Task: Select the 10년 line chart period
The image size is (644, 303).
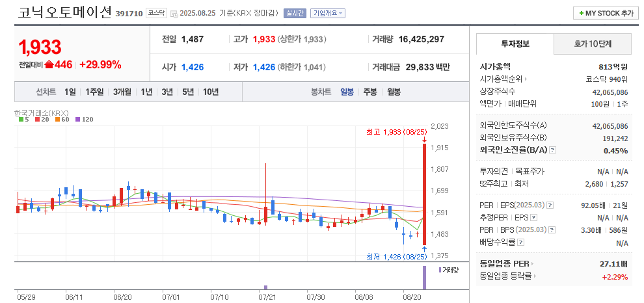Action: click(x=211, y=92)
